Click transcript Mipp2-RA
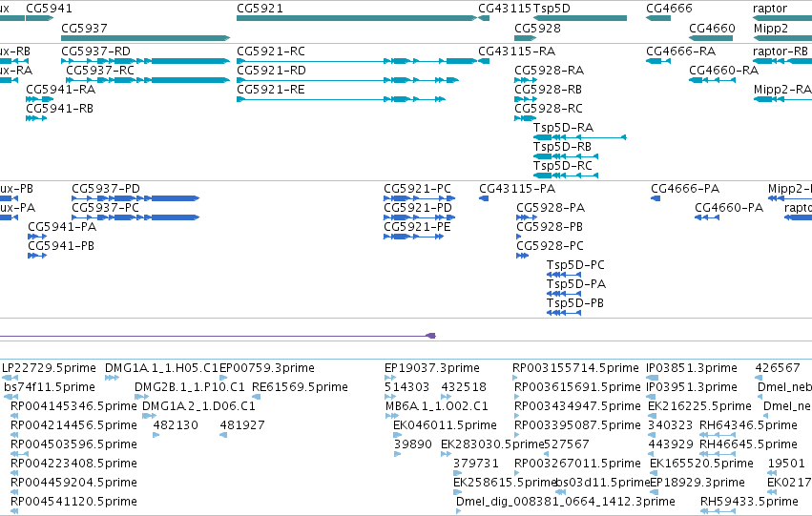This screenshot has height=516, width=812. coord(782,99)
